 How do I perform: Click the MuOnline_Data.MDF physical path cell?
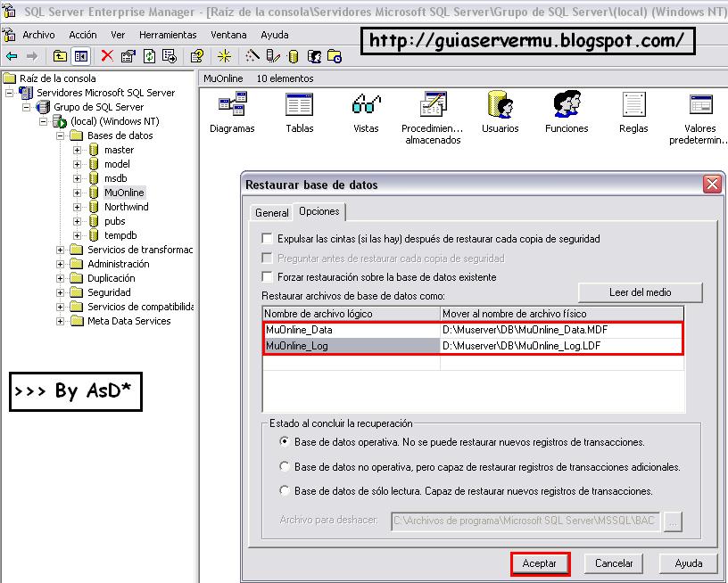pos(562,330)
